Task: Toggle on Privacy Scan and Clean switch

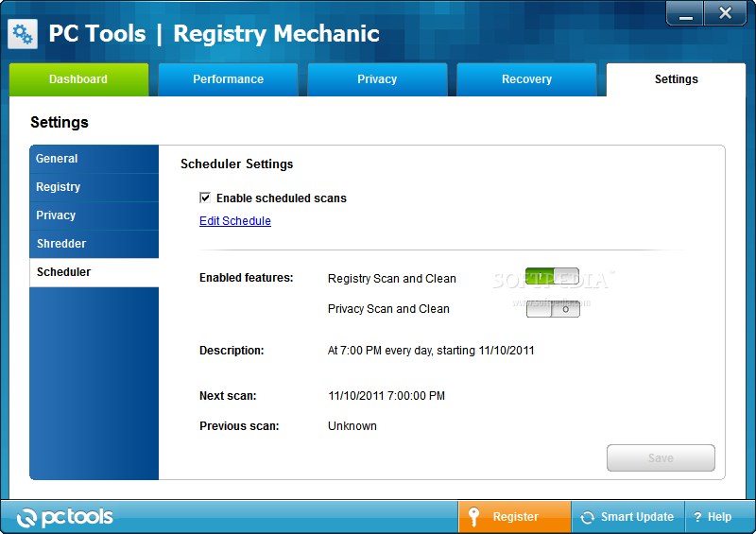Action: click(x=553, y=309)
